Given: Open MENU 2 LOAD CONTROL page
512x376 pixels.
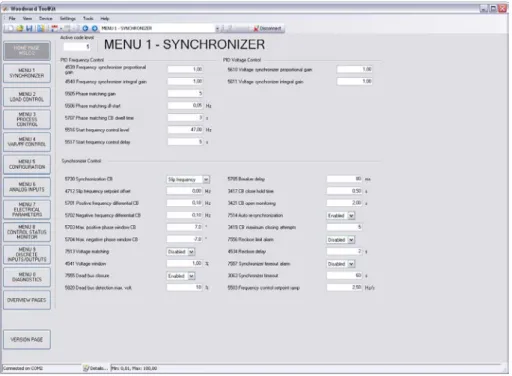Looking at the screenshot, I should 27,97.
